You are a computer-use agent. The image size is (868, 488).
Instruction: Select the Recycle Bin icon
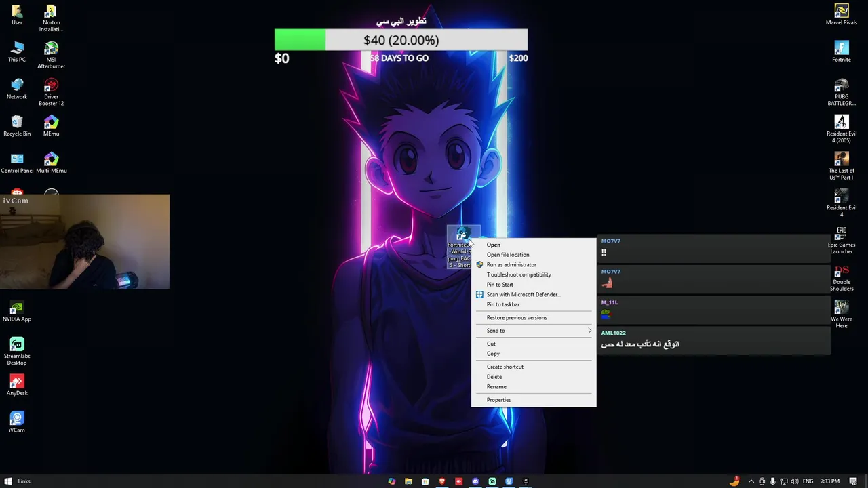click(x=17, y=126)
